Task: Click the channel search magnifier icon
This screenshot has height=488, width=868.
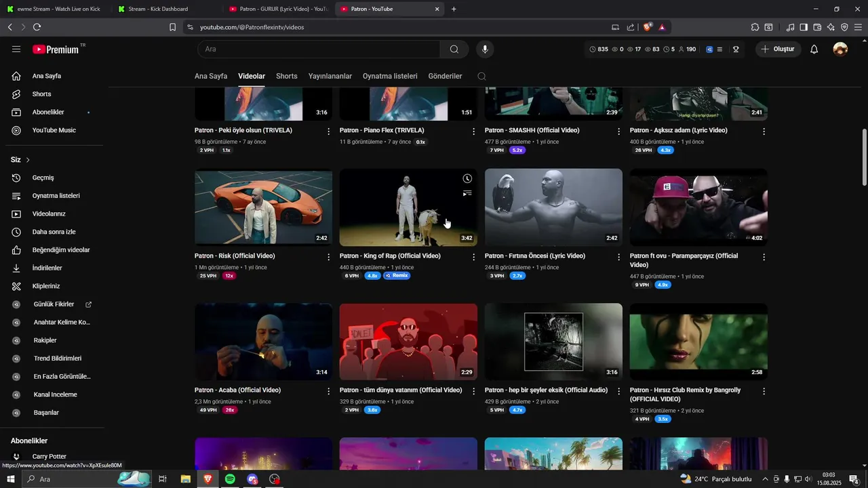Action: pyautogui.click(x=481, y=77)
